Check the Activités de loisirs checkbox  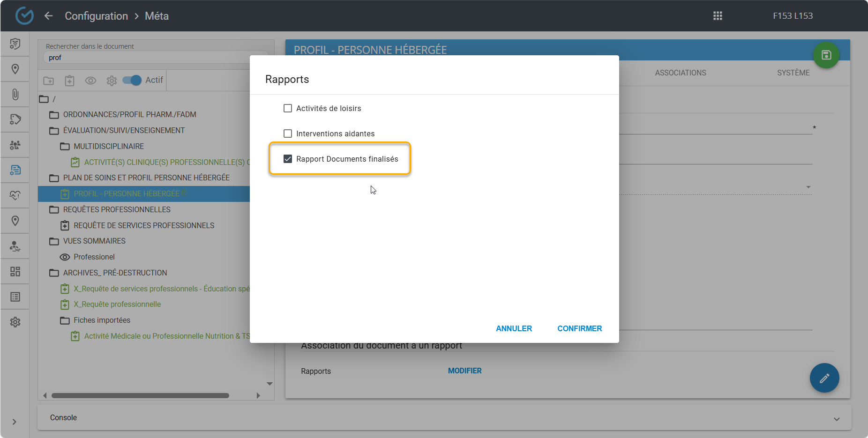point(288,108)
